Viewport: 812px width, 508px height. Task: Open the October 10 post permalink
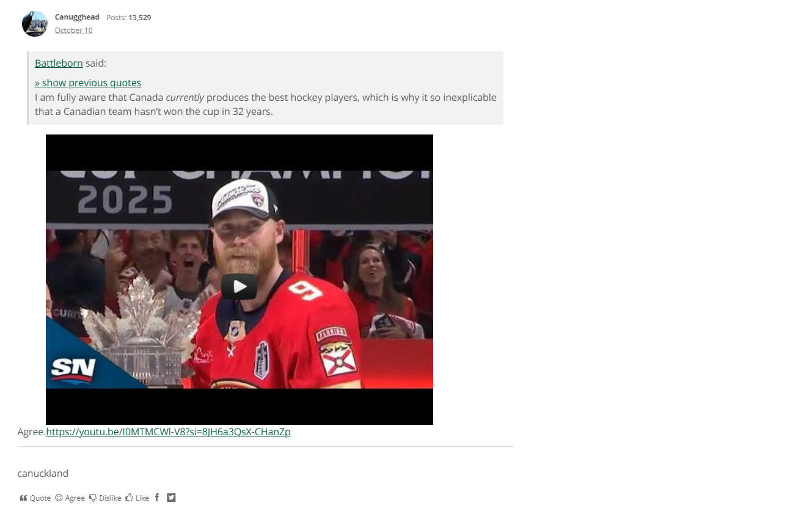73,31
